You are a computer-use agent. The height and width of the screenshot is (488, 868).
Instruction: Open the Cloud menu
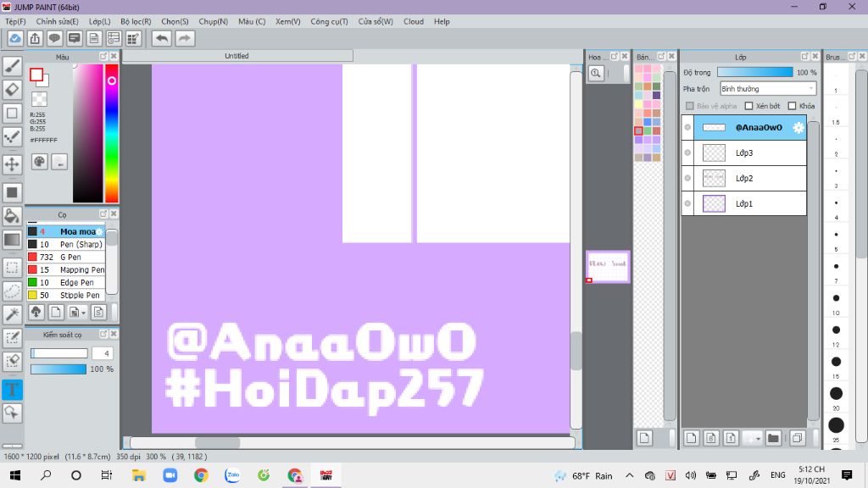414,21
